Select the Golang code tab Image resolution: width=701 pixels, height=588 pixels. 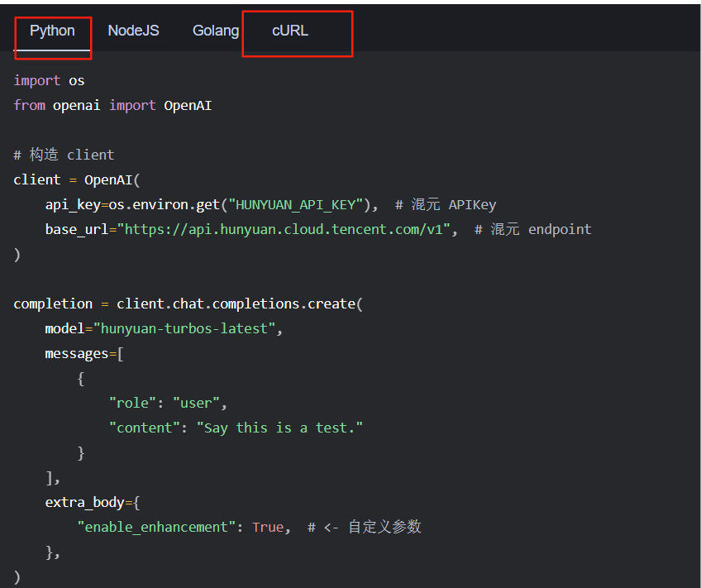pos(216,31)
